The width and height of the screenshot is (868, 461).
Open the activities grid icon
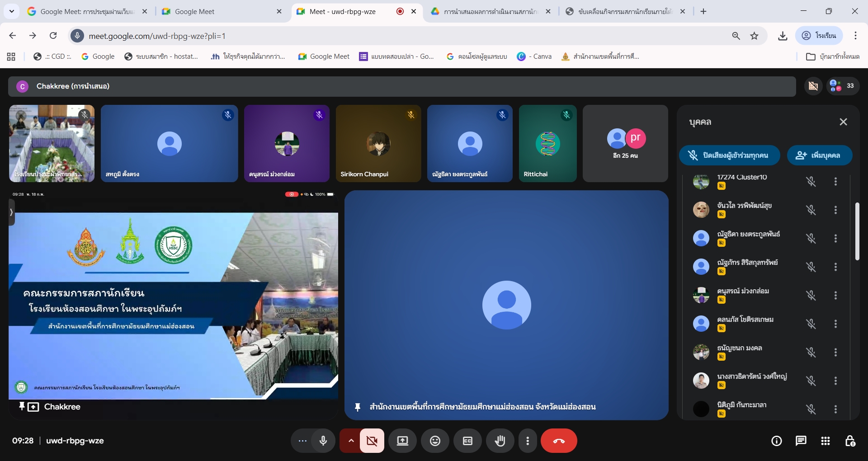point(825,441)
